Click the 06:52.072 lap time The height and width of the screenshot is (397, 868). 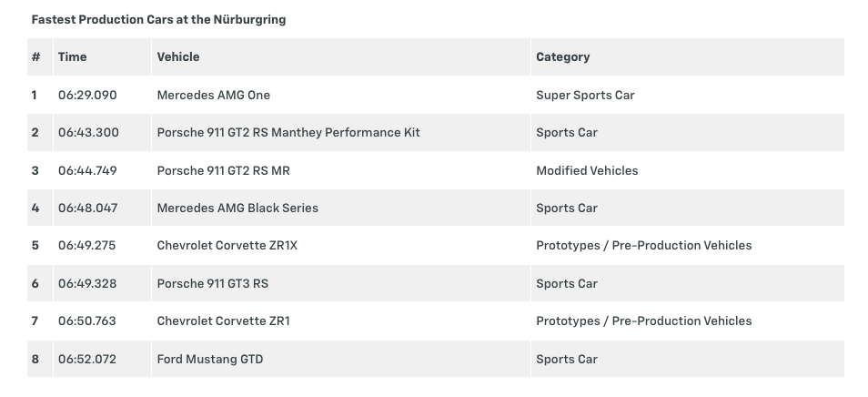[x=87, y=359]
